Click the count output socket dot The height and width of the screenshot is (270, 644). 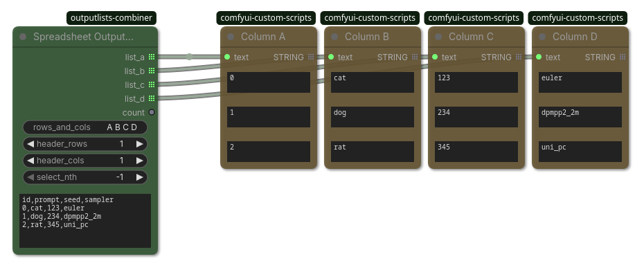pos(152,112)
